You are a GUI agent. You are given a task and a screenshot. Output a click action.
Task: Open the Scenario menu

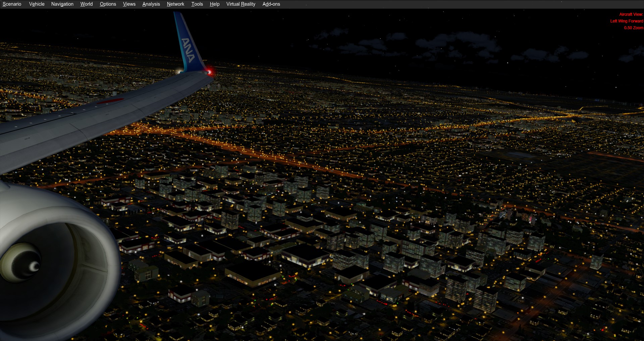point(12,4)
